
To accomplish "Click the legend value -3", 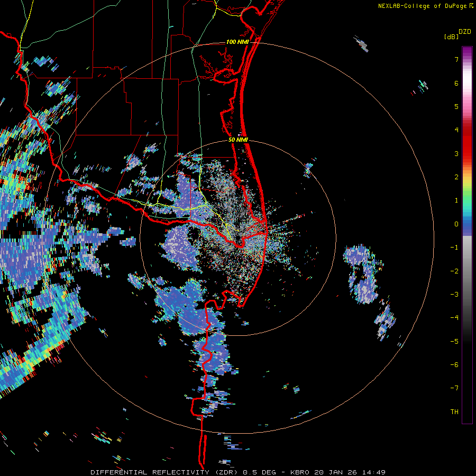I will coord(454,295).
